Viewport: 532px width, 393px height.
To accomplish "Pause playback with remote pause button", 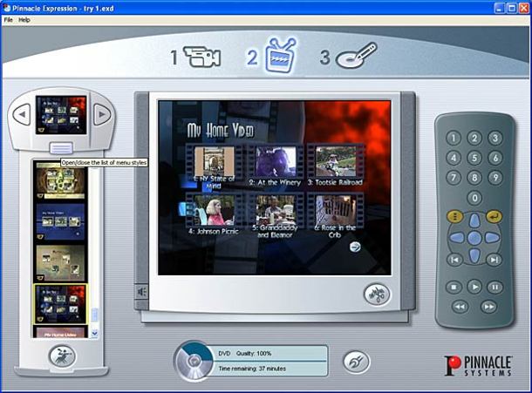I will pyautogui.click(x=495, y=288).
